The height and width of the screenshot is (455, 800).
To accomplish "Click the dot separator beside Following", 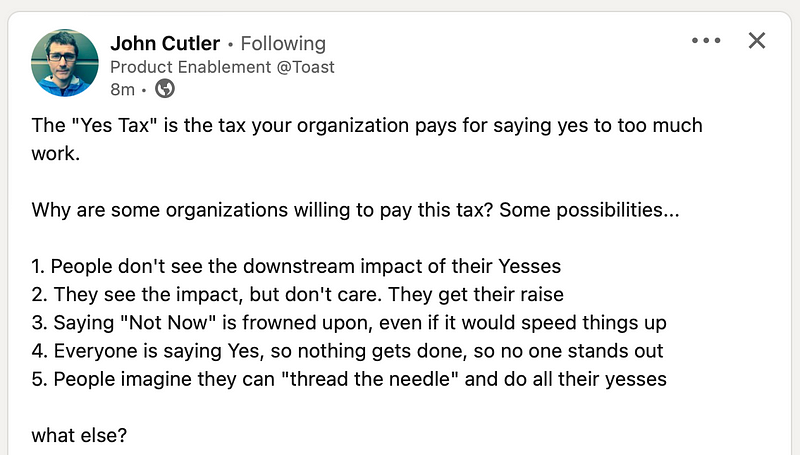I will point(231,45).
